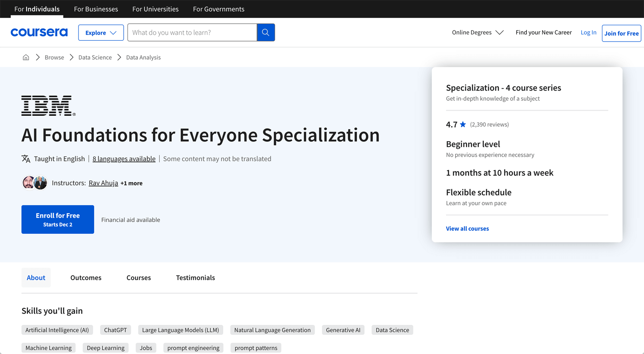This screenshot has height=354, width=644.
Task: Click the Natural Language Generation tag
Action: pos(273,330)
